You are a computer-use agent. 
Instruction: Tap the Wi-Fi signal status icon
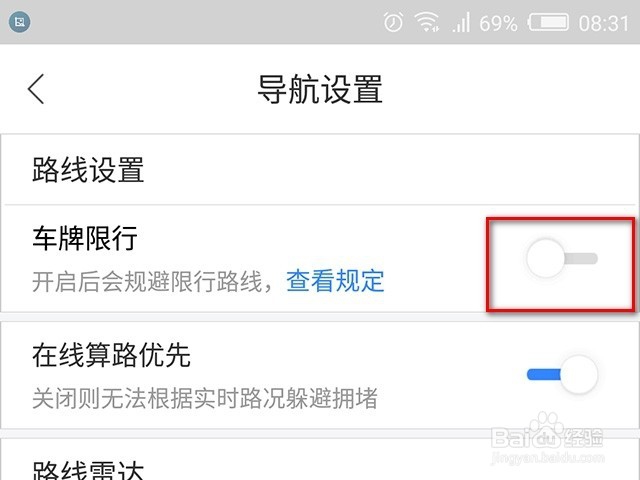point(427,22)
